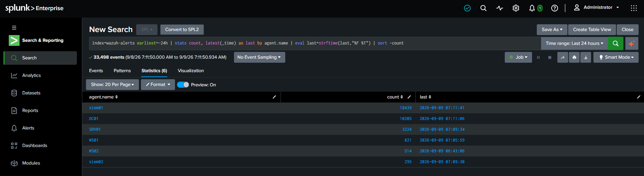Click the count value 3224
Image resolution: width=644 pixels, height=176 pixels.
click(407, 129)
